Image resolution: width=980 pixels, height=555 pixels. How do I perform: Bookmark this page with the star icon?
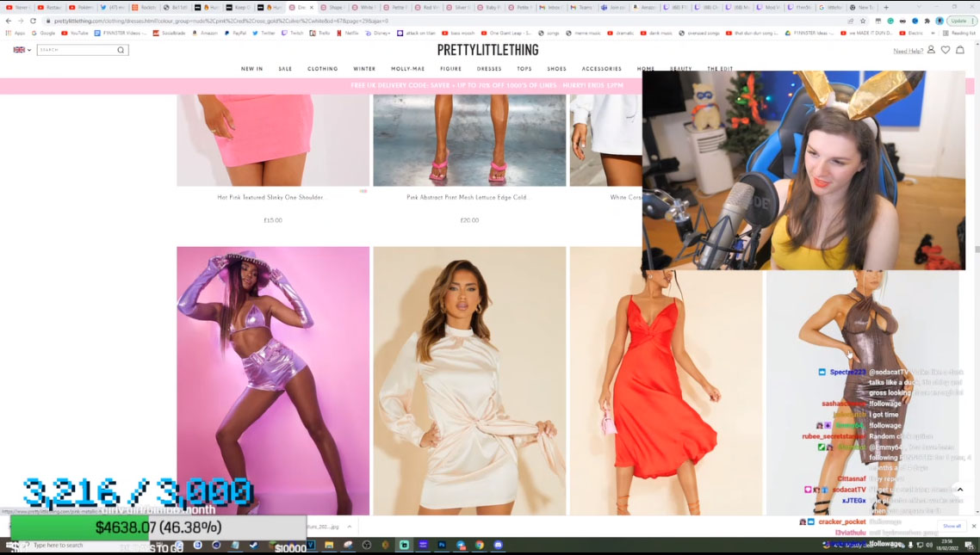click(863, 21)
